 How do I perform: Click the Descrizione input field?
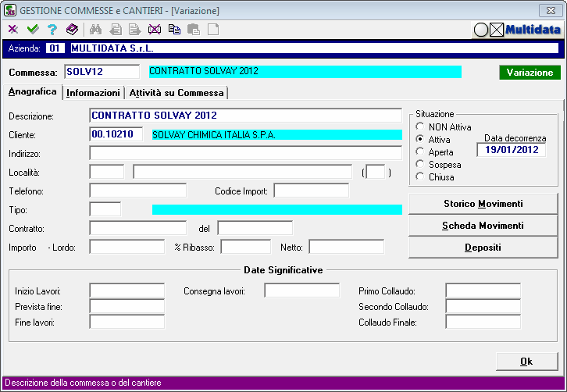coord(245,116)
